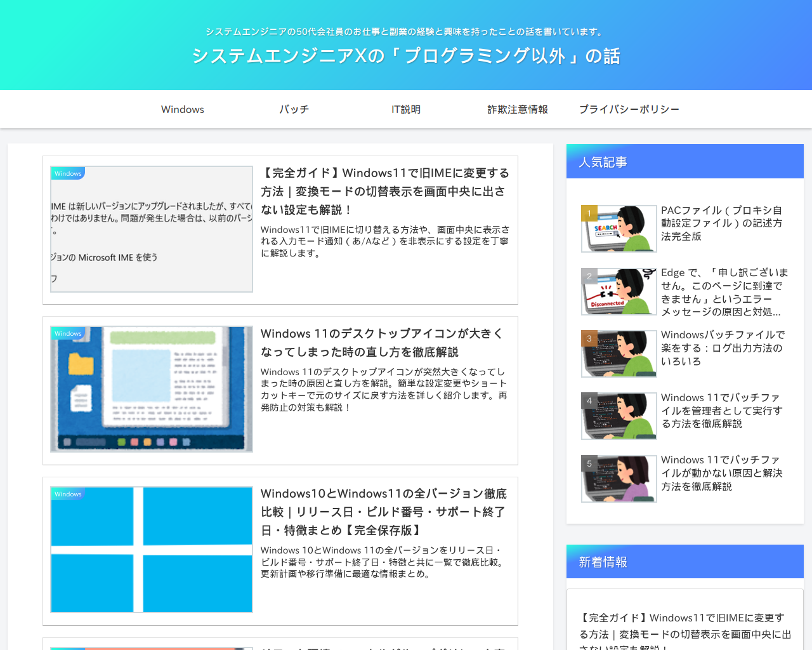
Task: Click the IME article excerpt text Windows11で旧IMEに切り替える方法や
Action: 385,241
